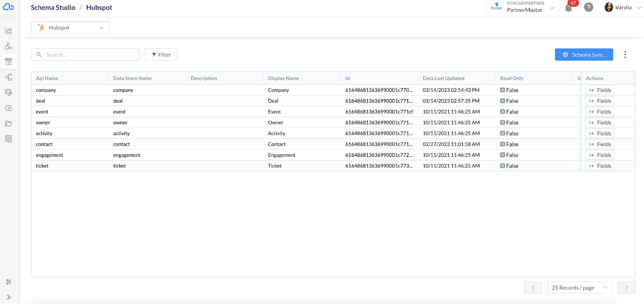This screenshot has height=304, width=644.
Task: Sort by Api Name column header
Action: (x=47, y=79)
